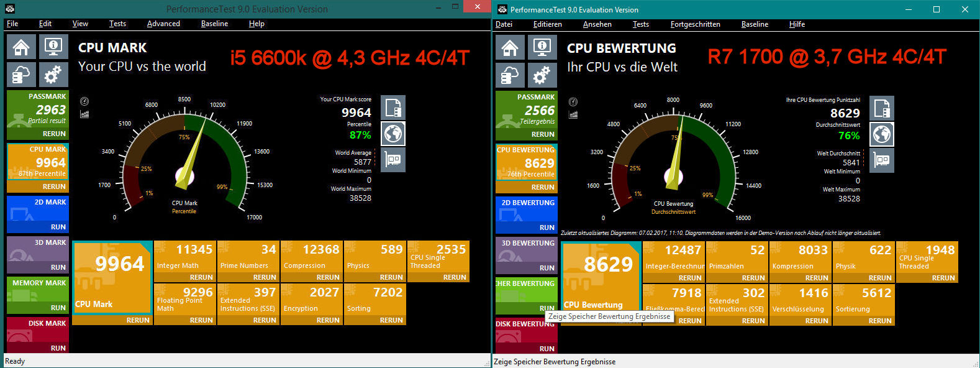980x368 pixels.
Task: Open Edit menu in left window
Action: [x=45, y=24]
